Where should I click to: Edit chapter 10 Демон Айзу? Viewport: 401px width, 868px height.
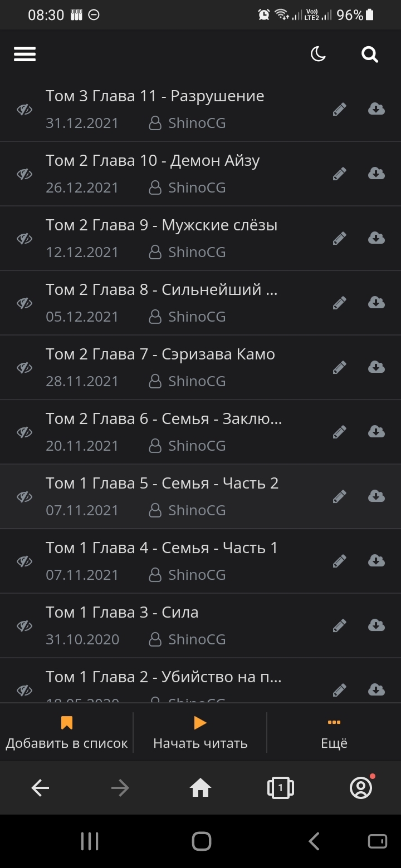click(x=339, y=174)
